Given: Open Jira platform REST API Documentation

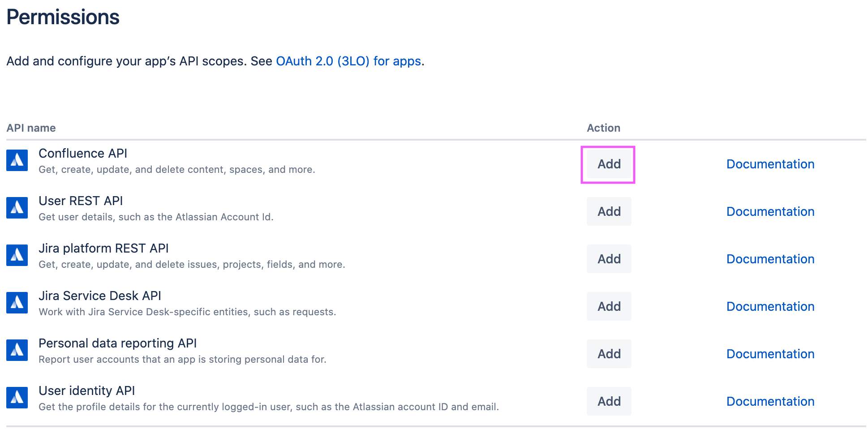Looking at the screenshot, I should pos(770,259).
